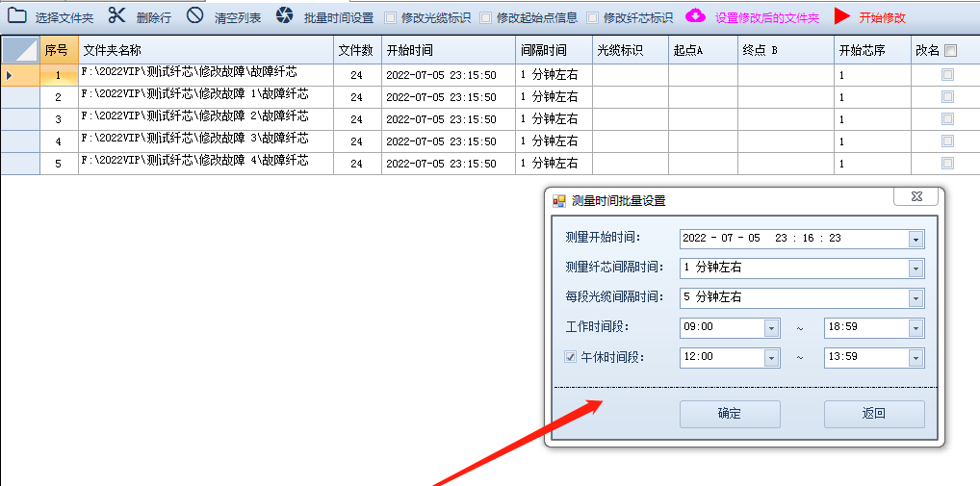Click the dialog icon beside 测量时间批量设置
980x486 pixels.
[559, 201]
